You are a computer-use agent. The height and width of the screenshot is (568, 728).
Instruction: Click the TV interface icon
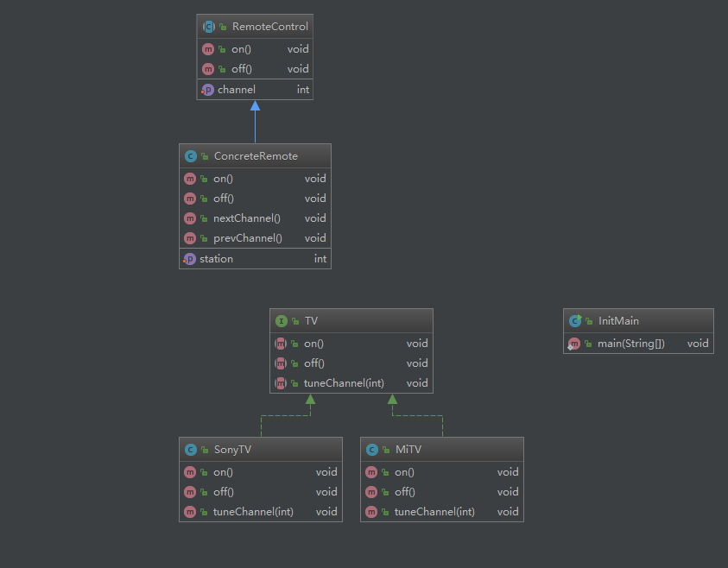pos(282,321)
